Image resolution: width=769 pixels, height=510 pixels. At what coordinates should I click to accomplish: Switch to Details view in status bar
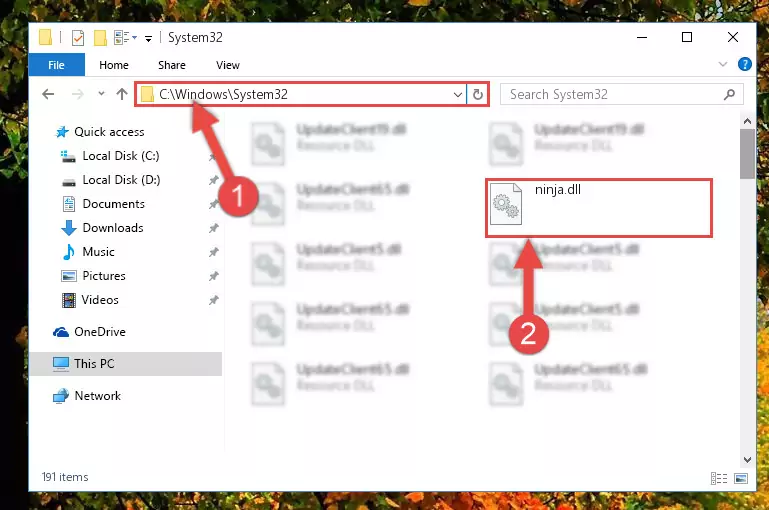[x=719, y=478]
